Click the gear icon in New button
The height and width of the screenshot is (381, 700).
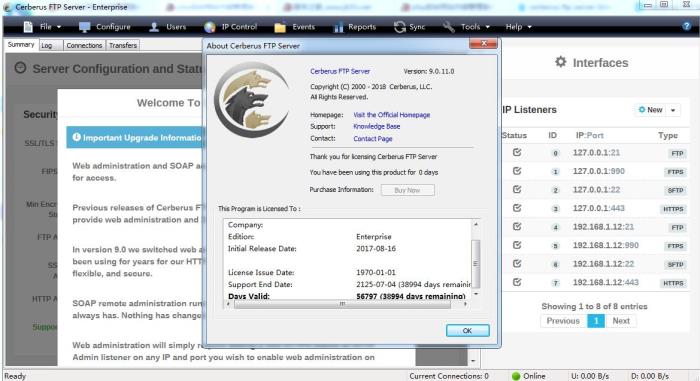coord(642,109)
